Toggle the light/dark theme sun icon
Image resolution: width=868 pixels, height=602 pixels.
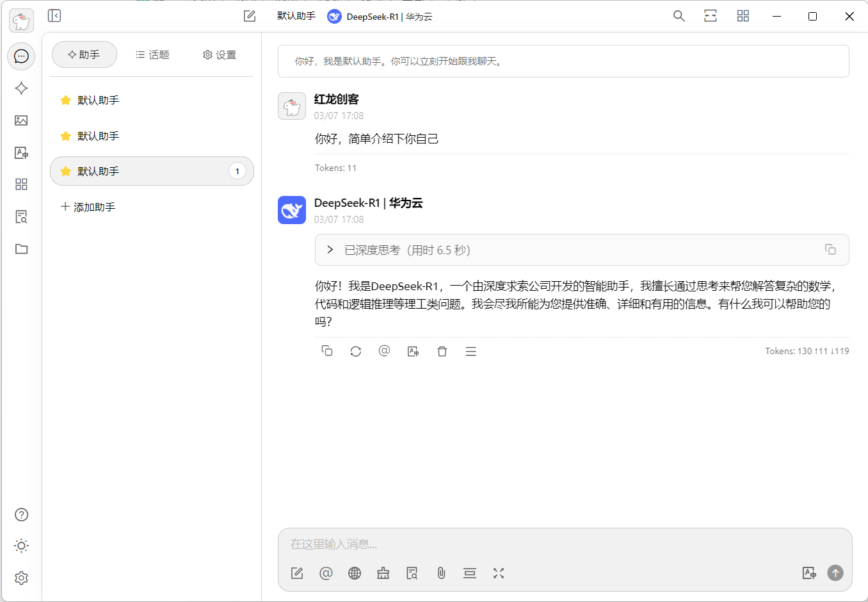(21, 546)
